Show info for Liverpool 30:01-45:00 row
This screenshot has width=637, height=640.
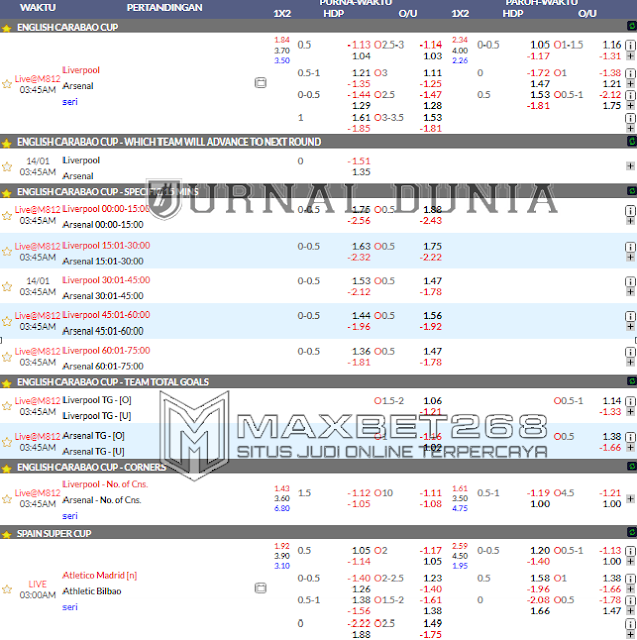point(630,282)
